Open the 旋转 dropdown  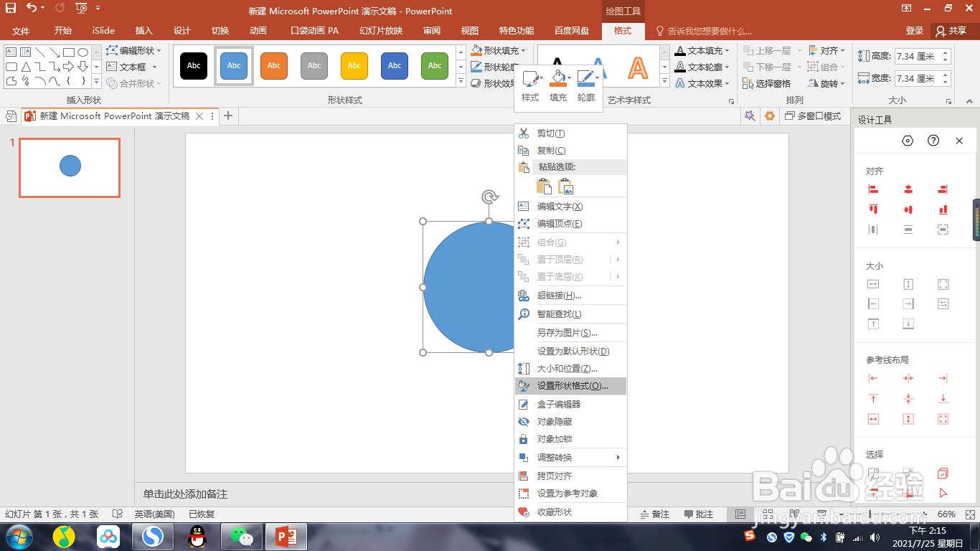[x=826, y=83]
